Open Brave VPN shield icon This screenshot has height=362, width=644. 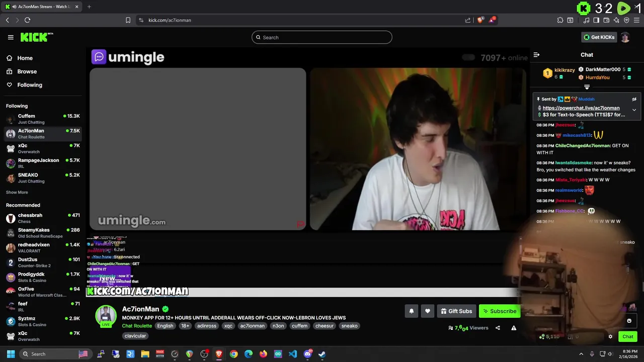click(x=626, y=20)
